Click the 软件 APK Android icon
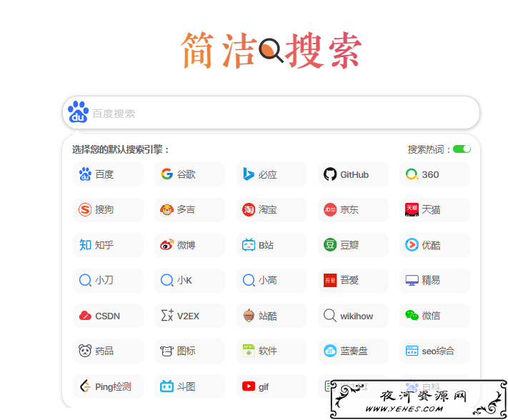Screen dimensions: 508x420 coord(249,351)
